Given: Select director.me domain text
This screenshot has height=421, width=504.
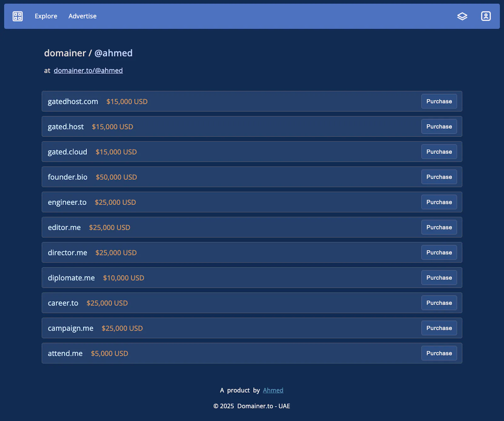Looking at the screenshot, I should (67, 253).
